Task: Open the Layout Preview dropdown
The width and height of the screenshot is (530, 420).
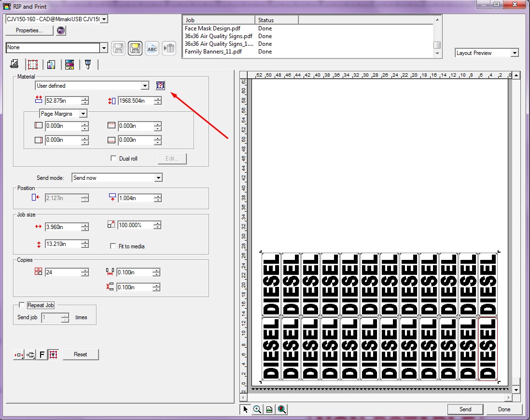Action: (515, 53)
